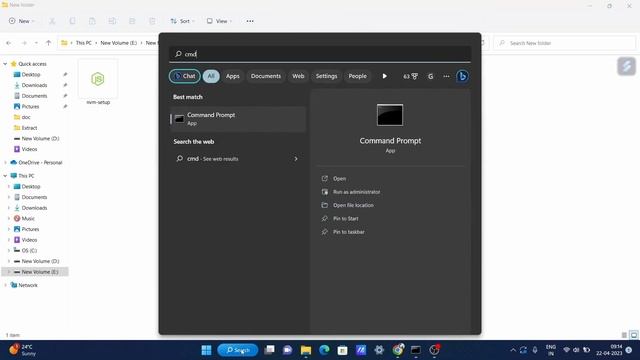640x360 pixels.
Task: Open taskbar clock 22-04-2023
Action: point(609,350)
